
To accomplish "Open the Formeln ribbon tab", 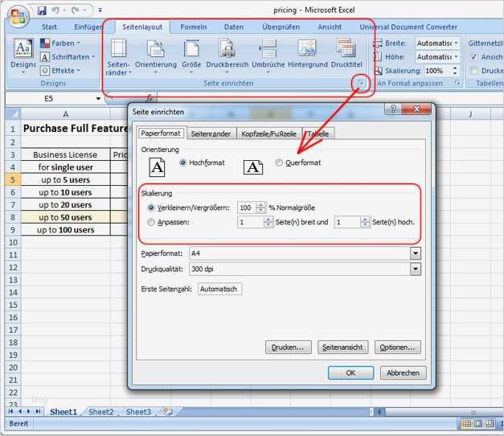I will (193, 27).
